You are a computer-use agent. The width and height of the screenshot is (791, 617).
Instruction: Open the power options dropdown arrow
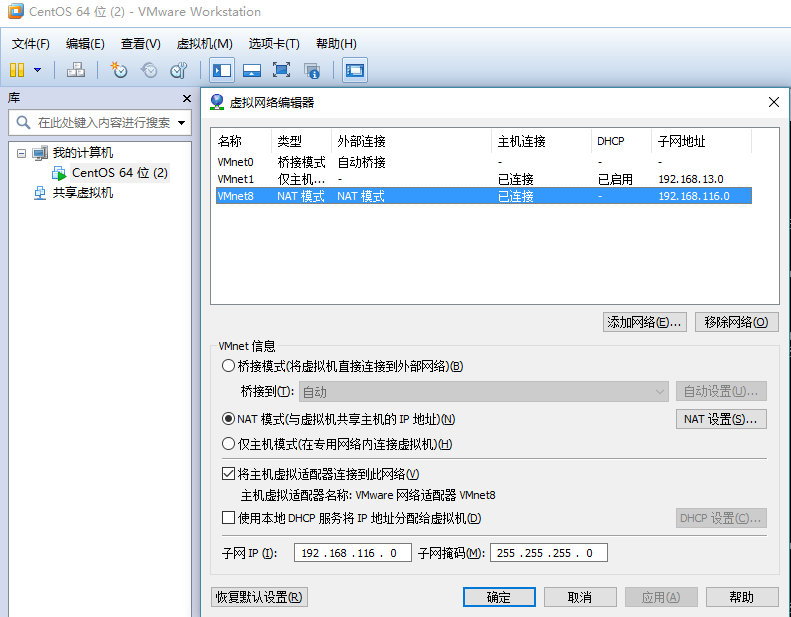tap(37, 70)
